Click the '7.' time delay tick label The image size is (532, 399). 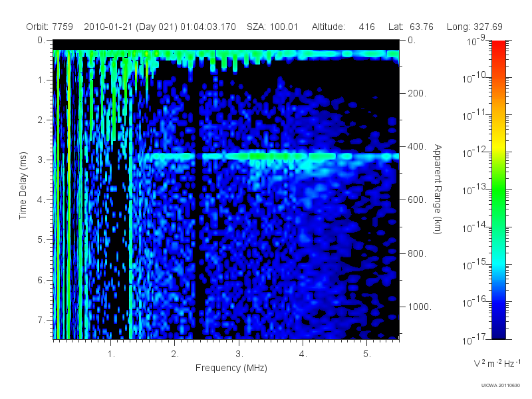click(41, 320)
